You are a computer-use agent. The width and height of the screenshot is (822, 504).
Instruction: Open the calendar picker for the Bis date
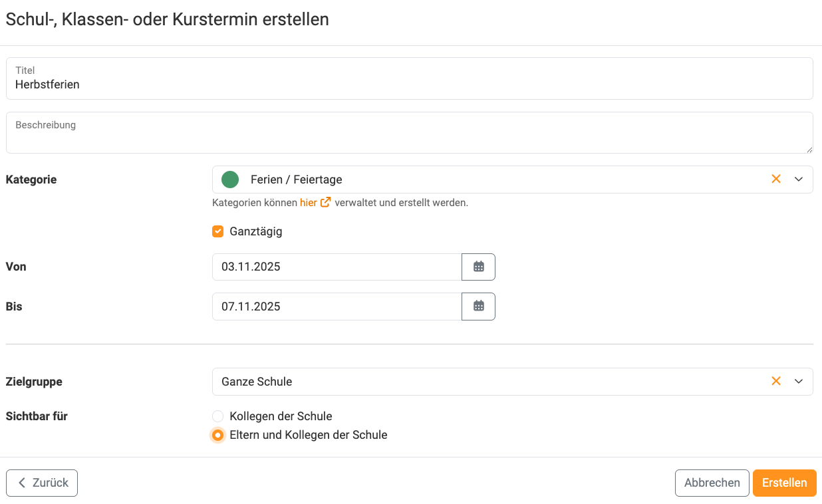point(478,307)
